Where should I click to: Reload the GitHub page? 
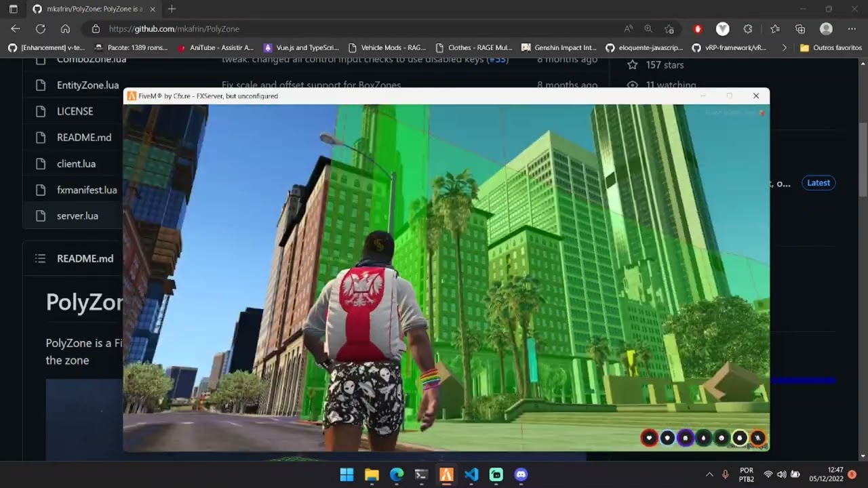pos(41,28)
